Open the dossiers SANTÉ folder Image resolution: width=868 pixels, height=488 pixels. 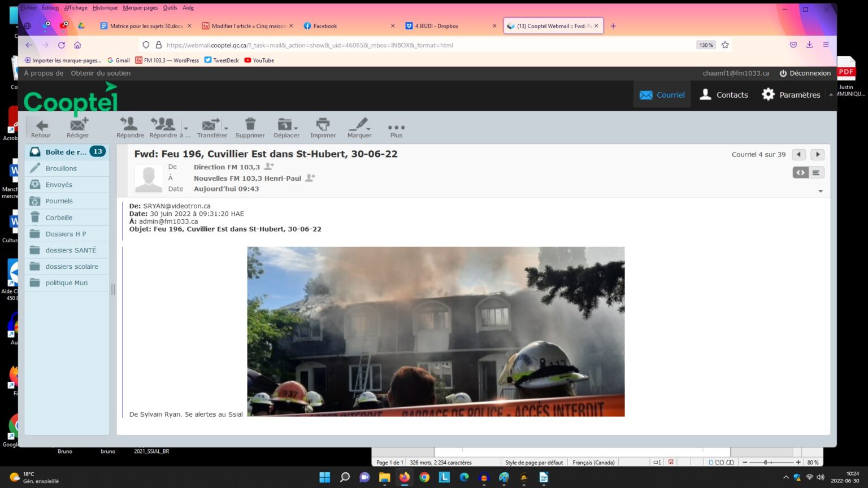[71, 250]
